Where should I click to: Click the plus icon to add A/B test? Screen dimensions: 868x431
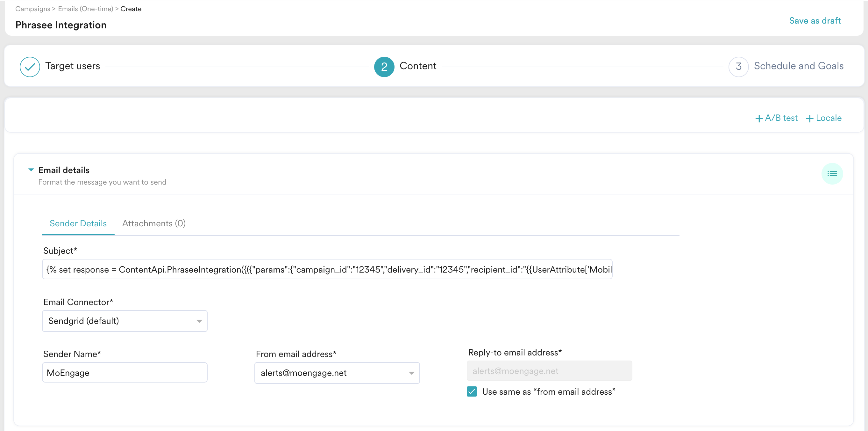[x=759, y=118]
